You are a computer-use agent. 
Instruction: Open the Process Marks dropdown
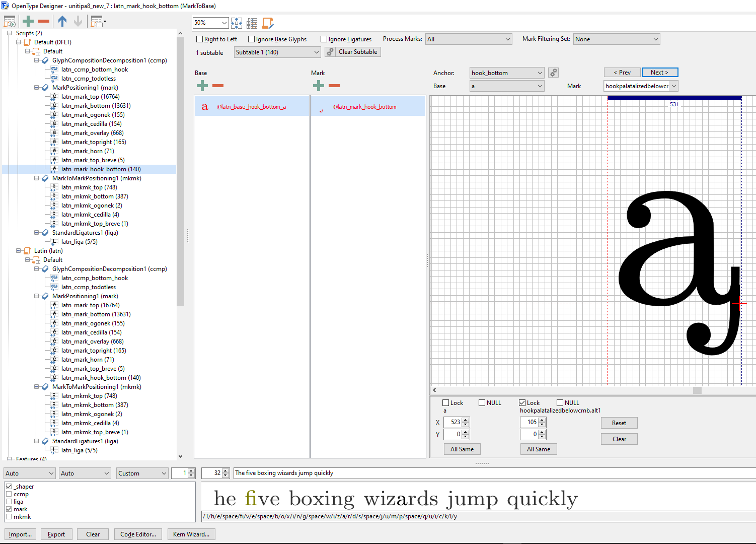[469, 39]
